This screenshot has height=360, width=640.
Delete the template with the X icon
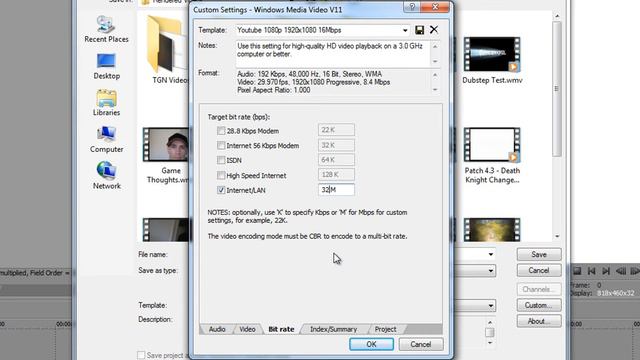click(433, 29)
